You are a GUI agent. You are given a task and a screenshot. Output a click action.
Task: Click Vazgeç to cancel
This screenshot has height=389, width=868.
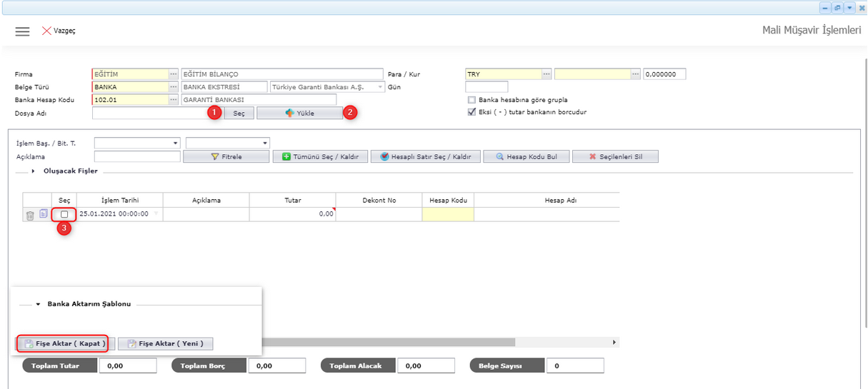58,31
